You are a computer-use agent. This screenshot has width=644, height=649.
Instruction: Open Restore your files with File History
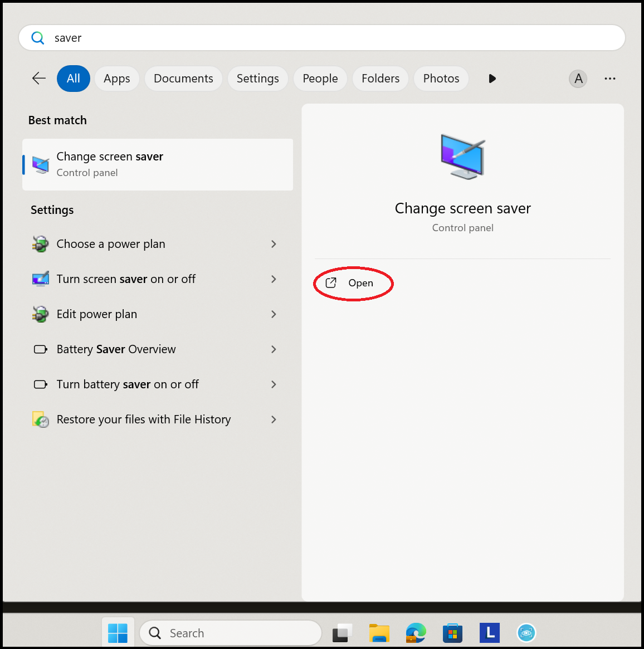pos(144,419)
